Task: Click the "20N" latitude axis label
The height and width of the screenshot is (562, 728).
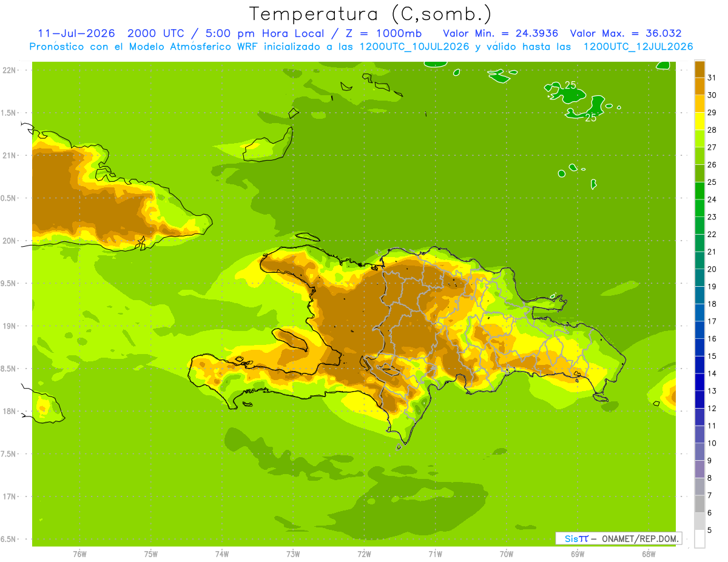Action: pos(8,241)
